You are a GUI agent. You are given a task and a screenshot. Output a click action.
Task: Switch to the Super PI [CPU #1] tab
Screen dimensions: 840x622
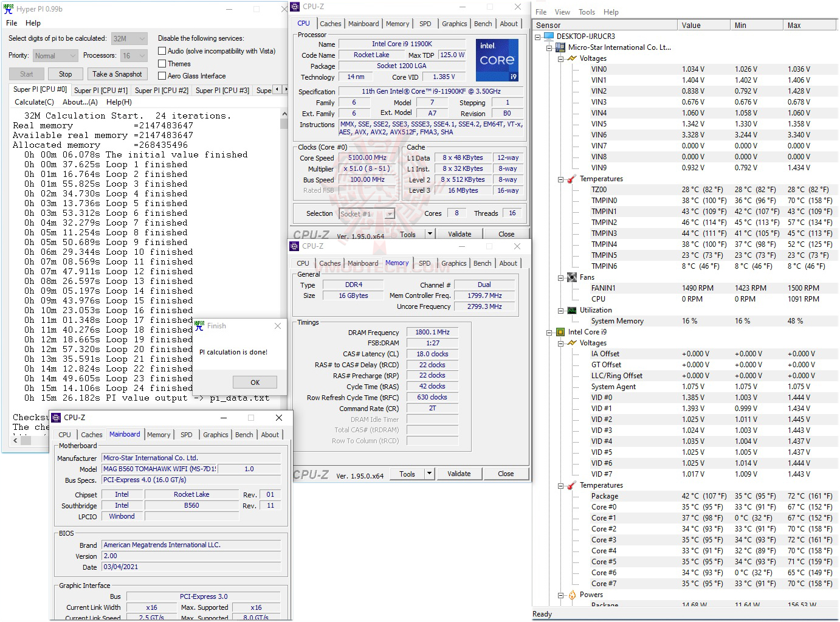tap(101, 91)
